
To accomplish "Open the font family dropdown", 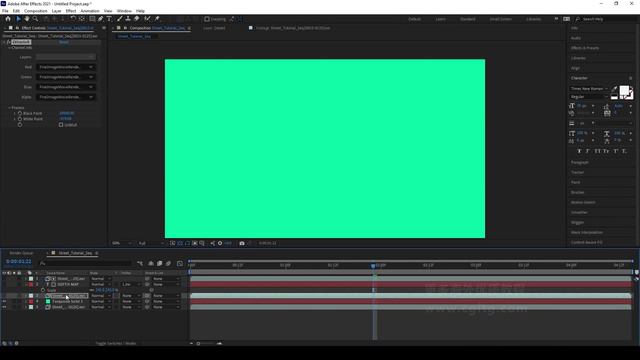I will coord(589,89).
